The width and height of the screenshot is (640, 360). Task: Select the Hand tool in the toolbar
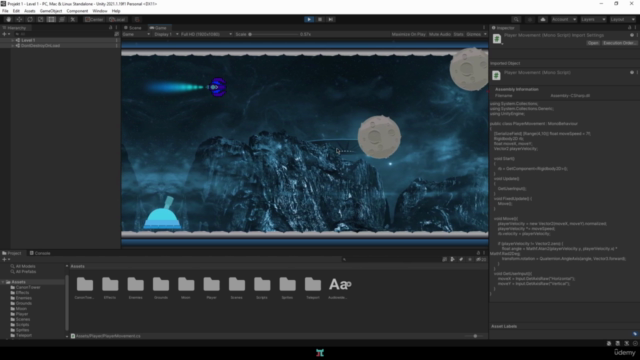pyautogui.click(x=8, y=19)
